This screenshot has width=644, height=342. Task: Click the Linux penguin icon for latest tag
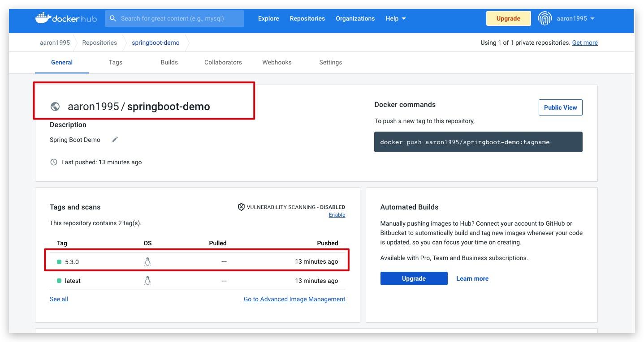click(x=147, y=281)
